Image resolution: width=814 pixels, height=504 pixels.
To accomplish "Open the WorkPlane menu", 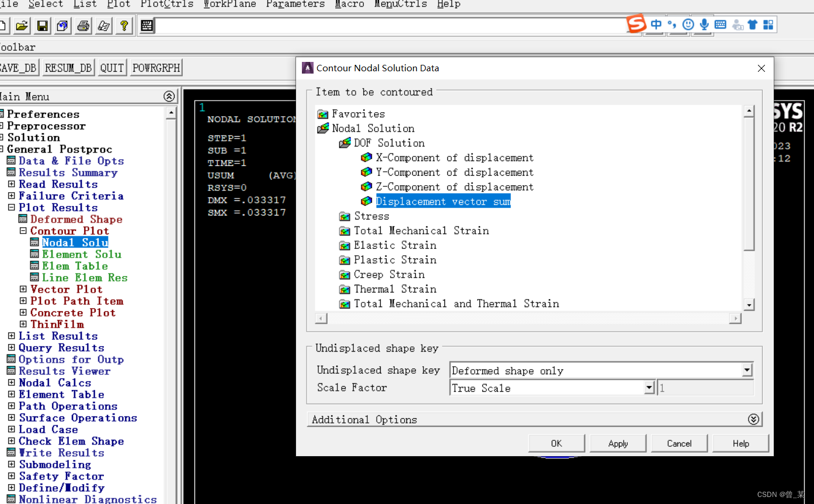I will click(229, 4).
